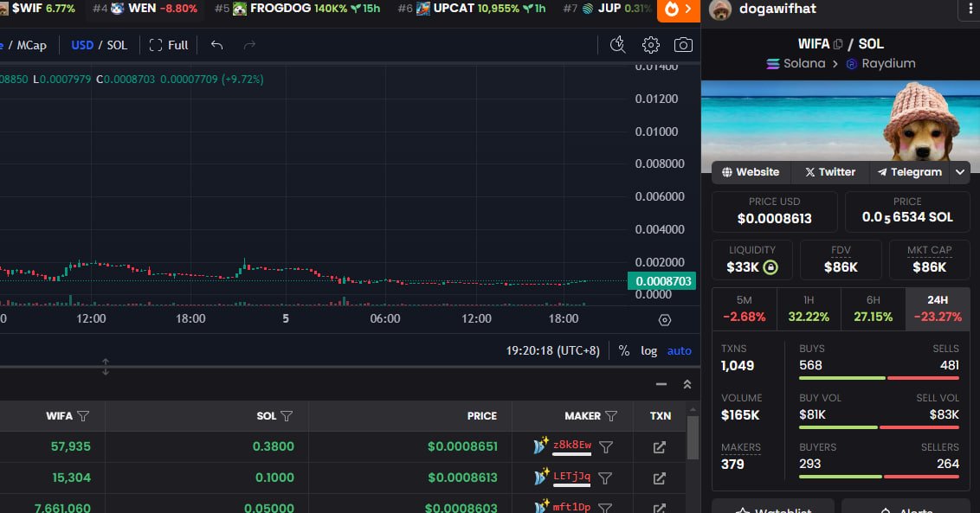The height and width of the screenshot is (513, 980).
Task: Minimize the transactions panel dash icon
Action: click(x=661, y=384)
